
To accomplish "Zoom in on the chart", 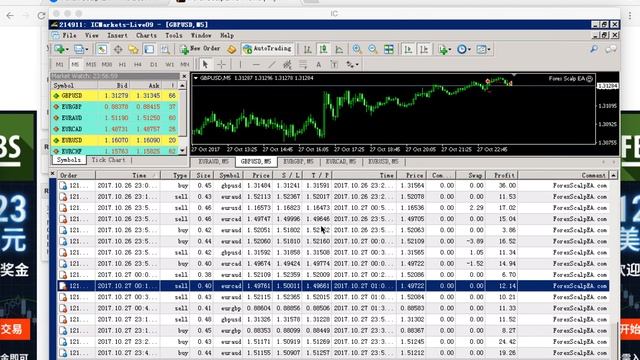I will (x=357, y=49).
